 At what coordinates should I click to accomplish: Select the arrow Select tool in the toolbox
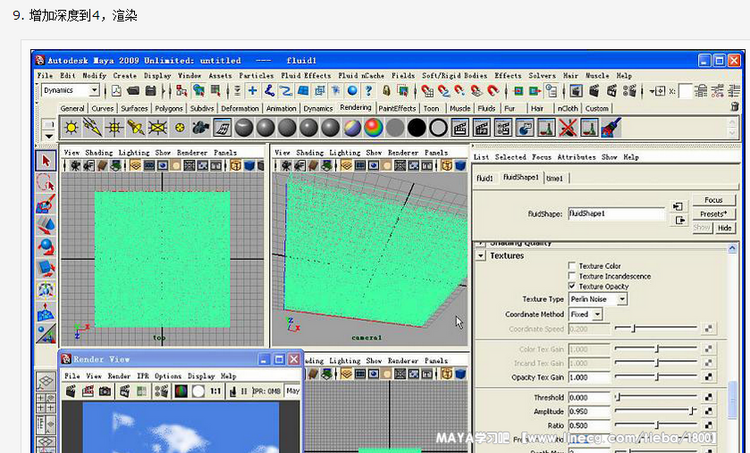point(46,161)
